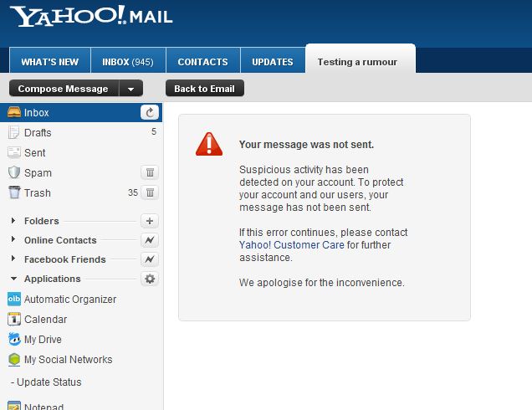Click the Facebook Friends status icon
The width and height of the screenshot is (532, 410).
click(x=150, y=259)
